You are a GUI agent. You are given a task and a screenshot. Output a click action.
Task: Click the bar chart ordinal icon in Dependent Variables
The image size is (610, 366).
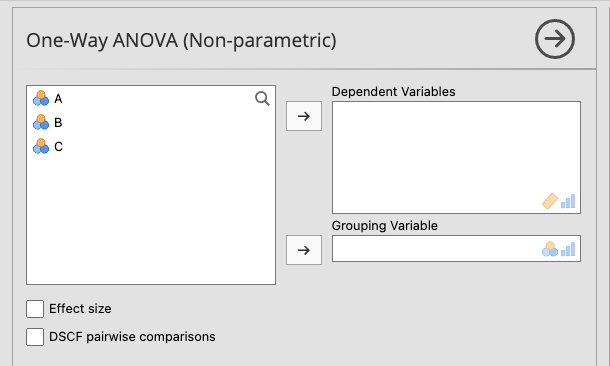point(568,201)
